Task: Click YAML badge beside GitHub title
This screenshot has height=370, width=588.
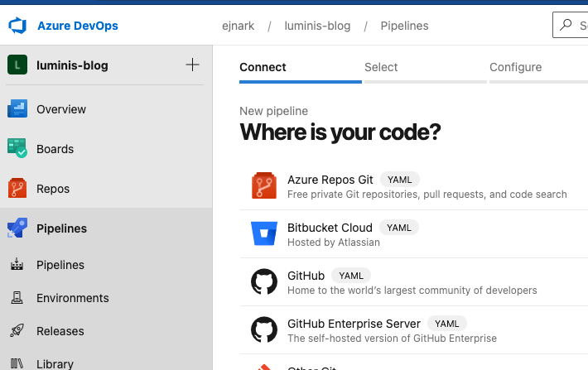Action: click(x=351, y=276)
